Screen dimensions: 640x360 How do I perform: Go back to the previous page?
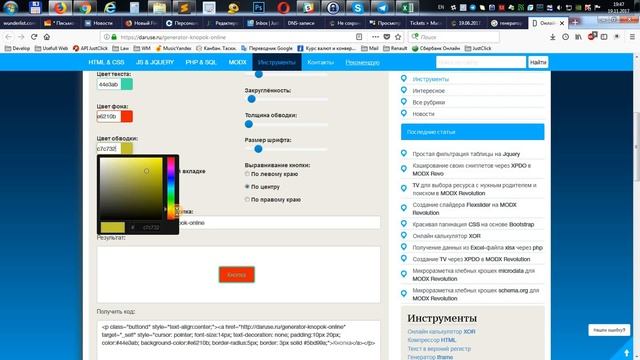click(x=9, y=37)
